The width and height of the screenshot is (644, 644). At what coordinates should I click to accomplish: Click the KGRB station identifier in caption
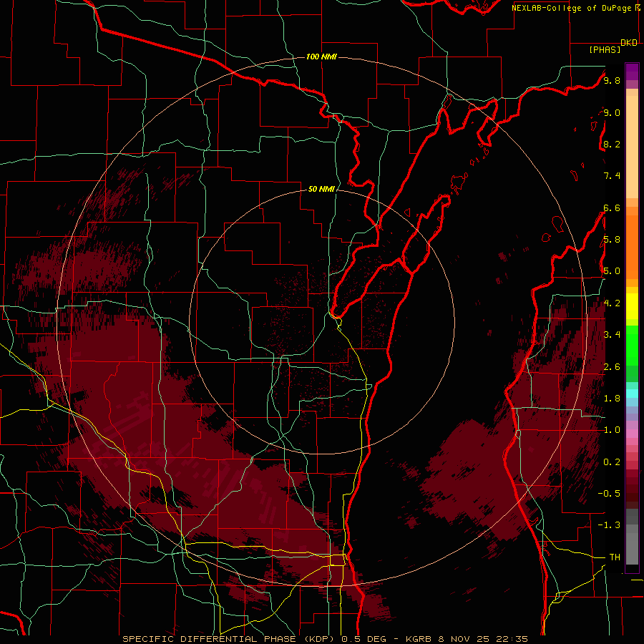point(417,639)
